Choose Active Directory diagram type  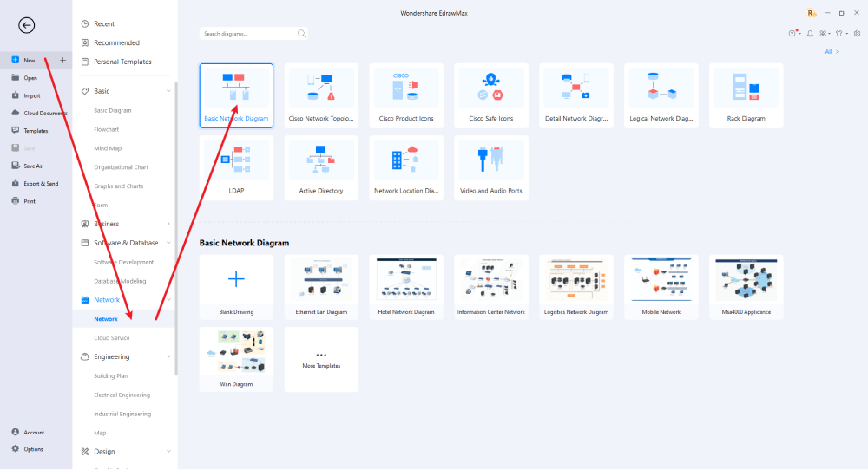coord(321,168)
